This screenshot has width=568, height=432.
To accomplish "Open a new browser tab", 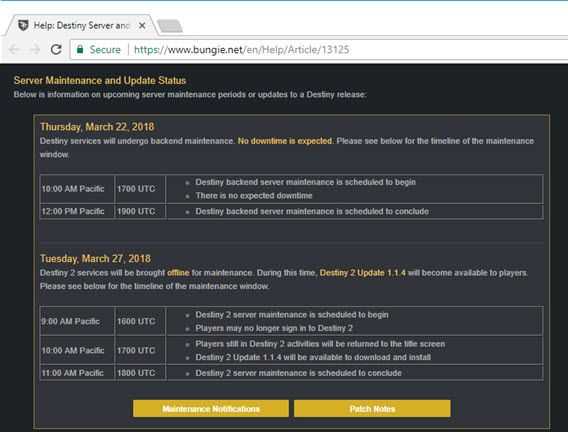I will click(x=170, y=26).
